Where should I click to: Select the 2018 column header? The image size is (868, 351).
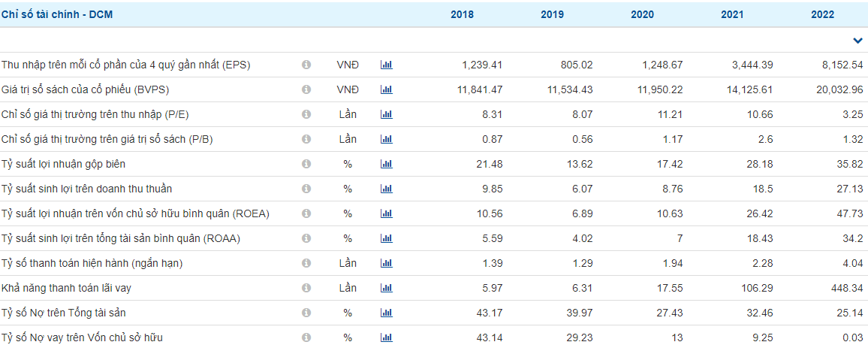(463, 15)
